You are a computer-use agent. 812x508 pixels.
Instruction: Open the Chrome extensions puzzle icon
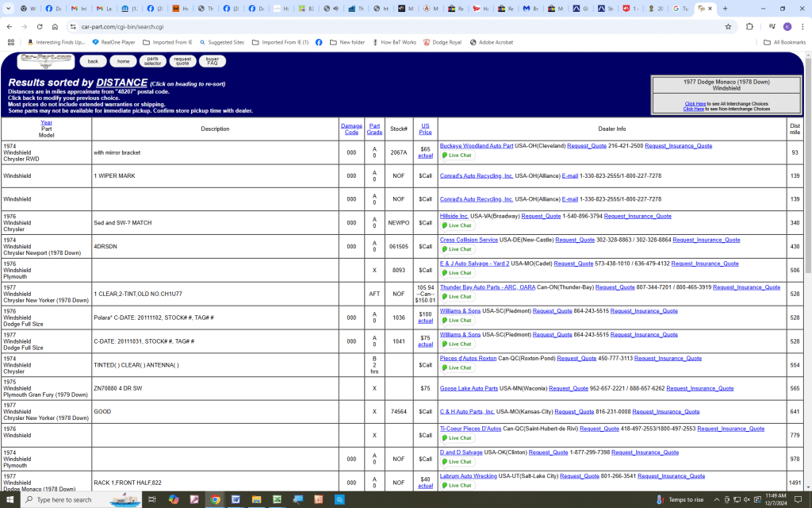[749, 26]
